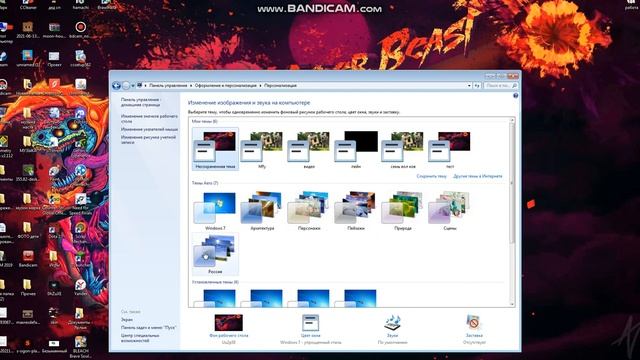This screenshot has width=640, height=360.
Task: Select the 'Несохраненная тема' theme
Action: [215, 149]
